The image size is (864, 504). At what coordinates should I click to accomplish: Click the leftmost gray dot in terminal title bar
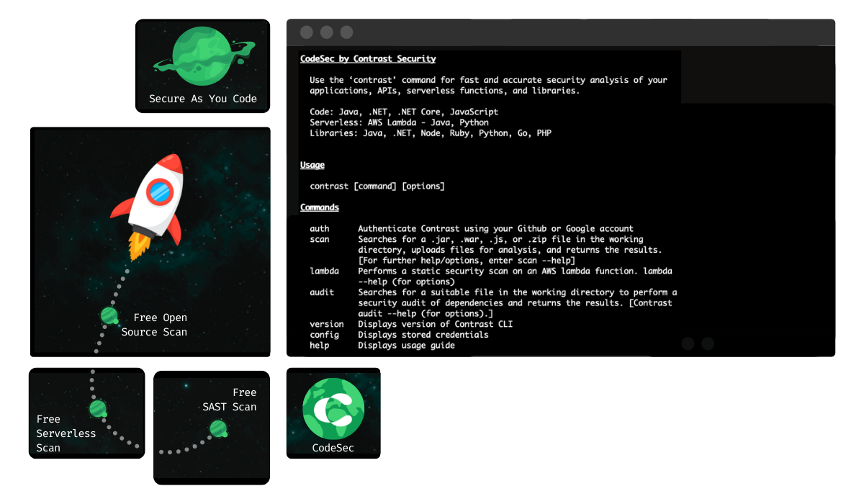coord(307,32)
